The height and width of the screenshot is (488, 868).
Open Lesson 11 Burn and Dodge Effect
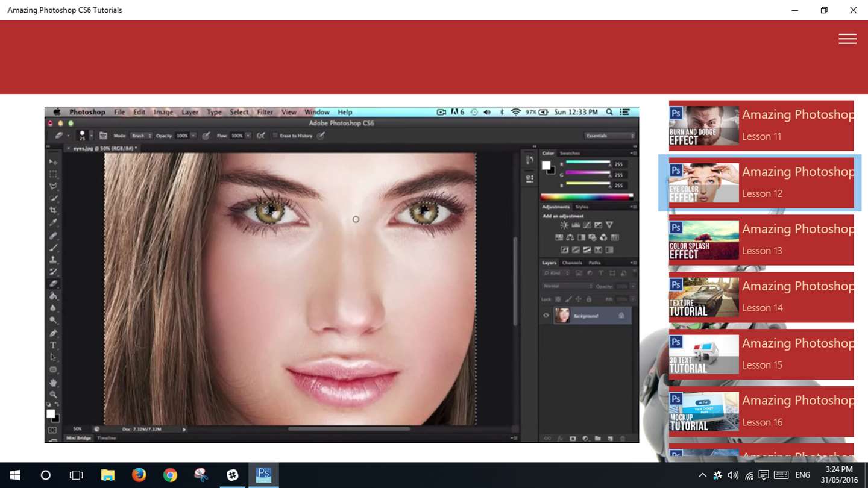(761, 125)
